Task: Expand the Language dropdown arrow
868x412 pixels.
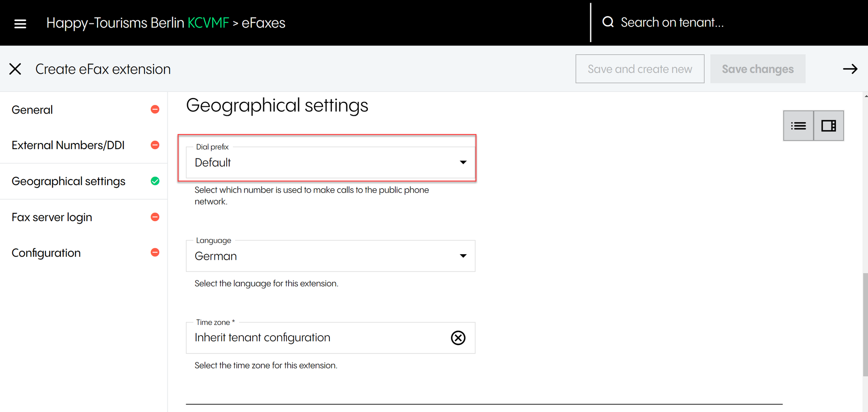Action: pyautogui.click(x=463, y=256)
